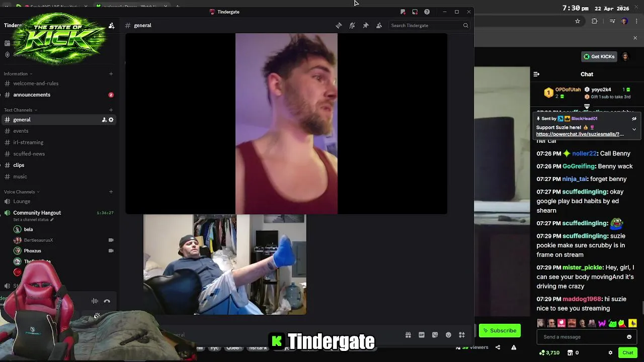Open Discord gift icon in message bar

click(x=408, y=335)
